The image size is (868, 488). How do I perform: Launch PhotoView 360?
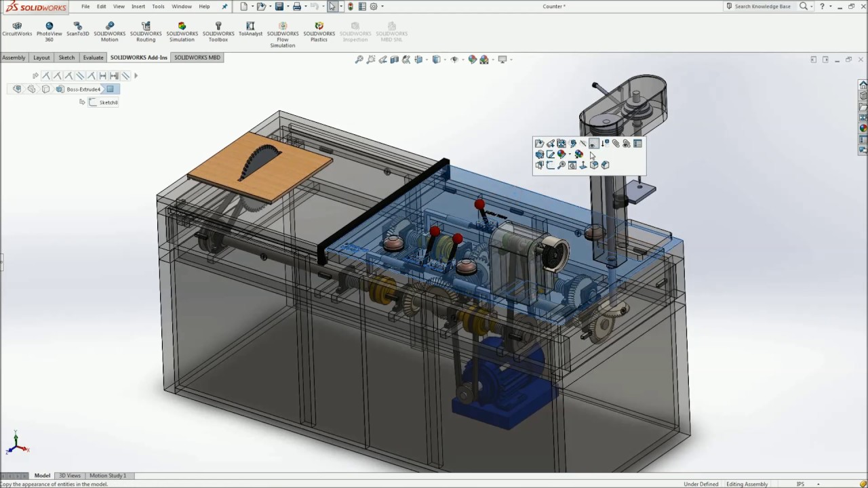[49, 32]
